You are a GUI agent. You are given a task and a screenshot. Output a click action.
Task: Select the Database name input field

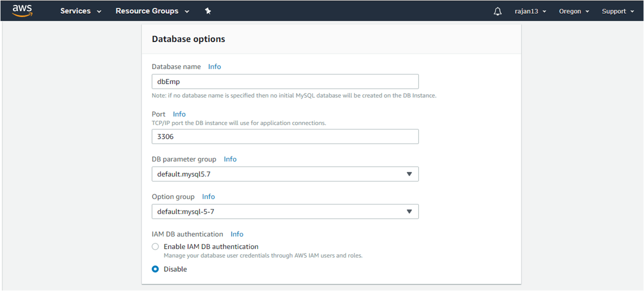[x=285, y=81]
